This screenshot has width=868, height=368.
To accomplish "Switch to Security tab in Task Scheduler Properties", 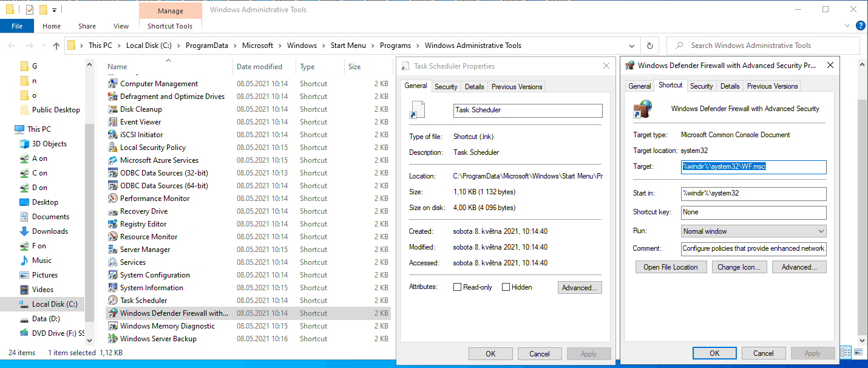I will pyautogui.click(x=446, y=87).
